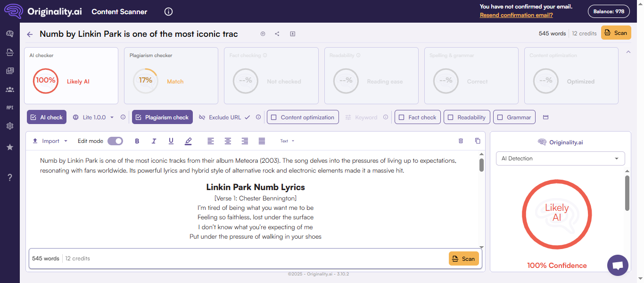The image size is (644, 283).
Task: Select the Plagiarism checker result card
Action: point(171,75)
